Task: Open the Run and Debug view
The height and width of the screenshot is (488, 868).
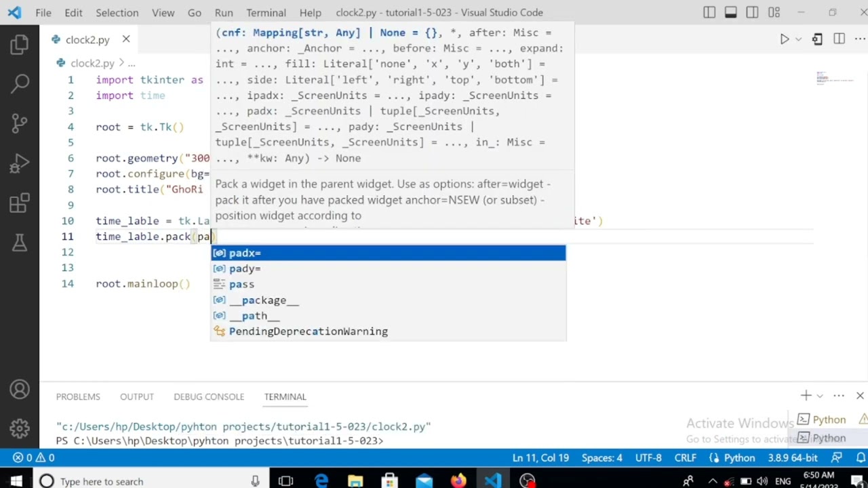Action: coord(20,163)
